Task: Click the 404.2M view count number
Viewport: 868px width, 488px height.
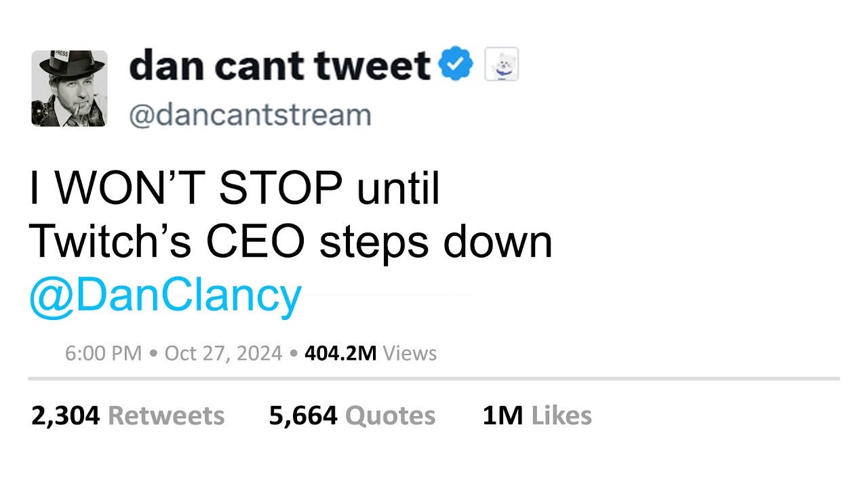Action: (340, 353)
